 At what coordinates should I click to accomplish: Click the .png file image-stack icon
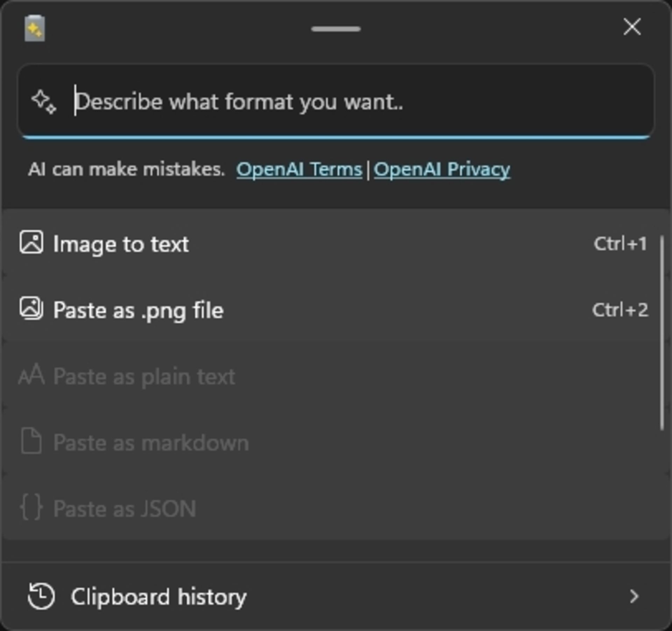[x=31, y=308]
